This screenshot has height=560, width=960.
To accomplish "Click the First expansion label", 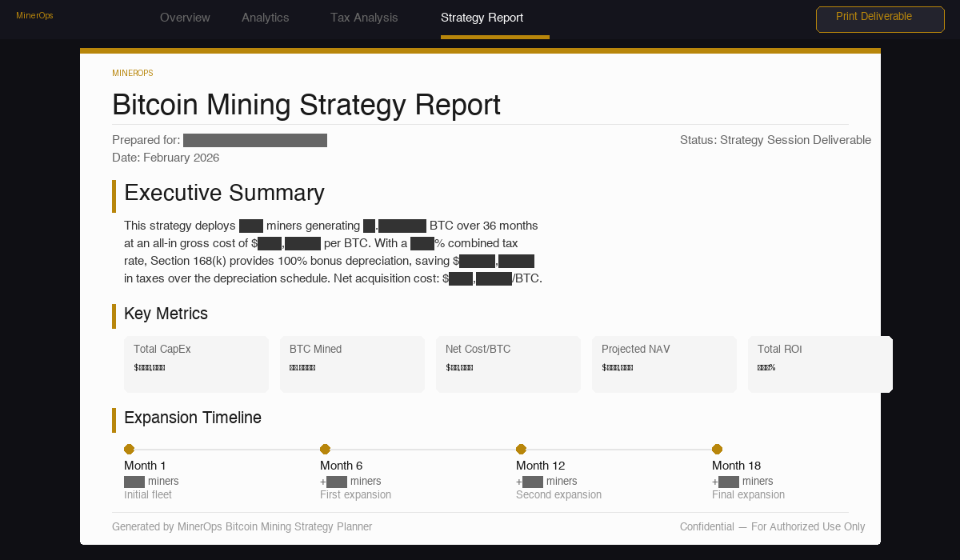I will (356, 494).
